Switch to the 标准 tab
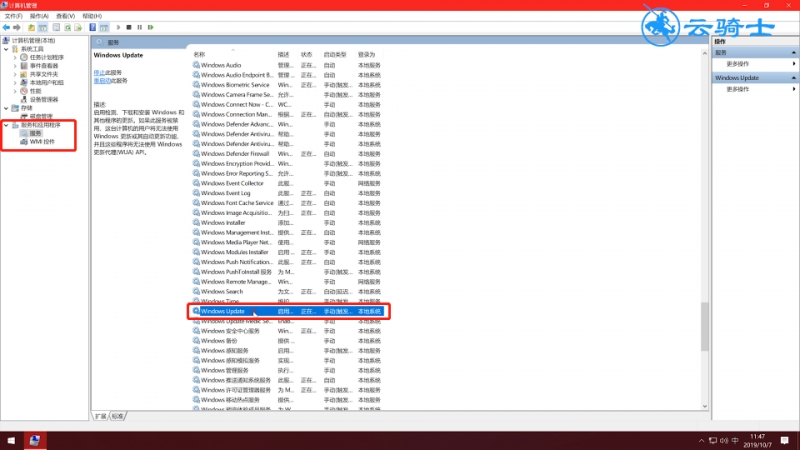This screenshot has width=800, height=450. (118, 416)
